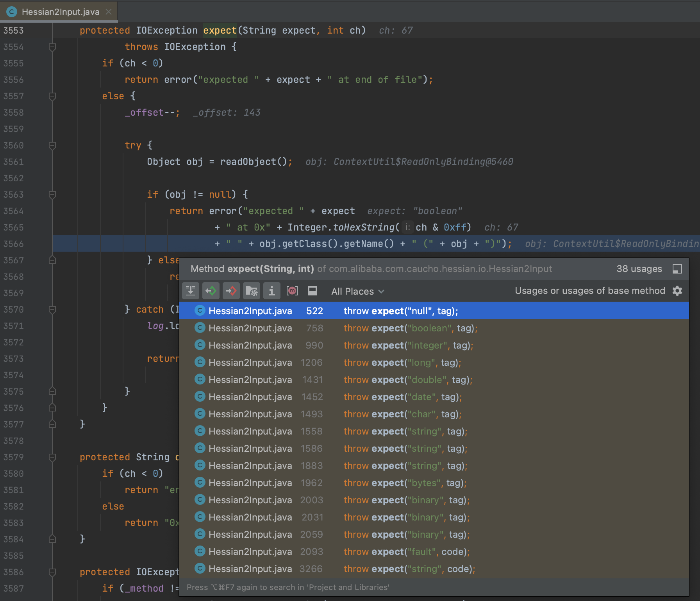Click class icon on the line 1431 usage row
This screenshot has width=700, height=601.
[200, 379]
